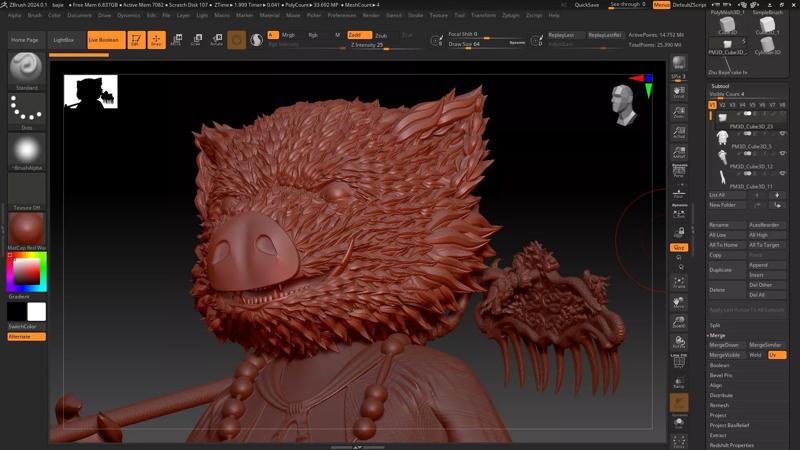
Task: Expand the Split section
Action: 715,325
